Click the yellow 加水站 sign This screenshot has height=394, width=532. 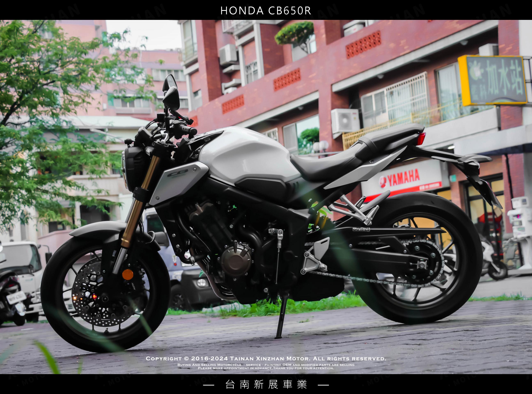[x=492, y=80]
